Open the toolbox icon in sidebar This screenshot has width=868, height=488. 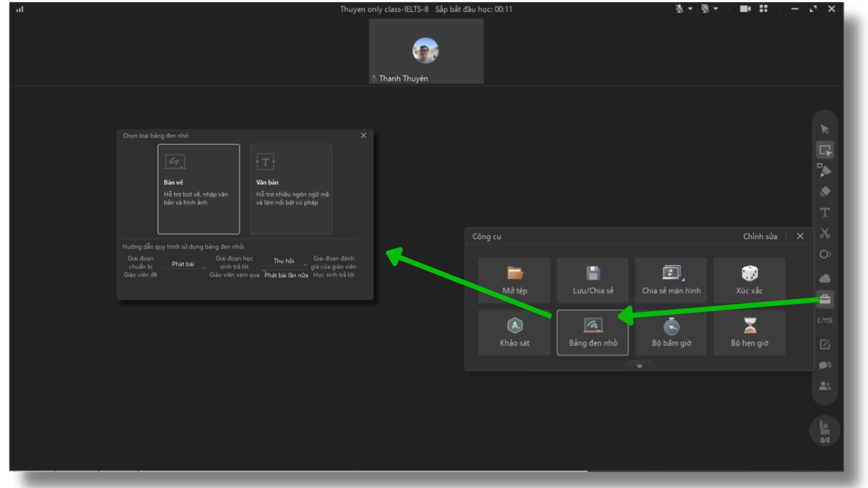coord(825,299)
